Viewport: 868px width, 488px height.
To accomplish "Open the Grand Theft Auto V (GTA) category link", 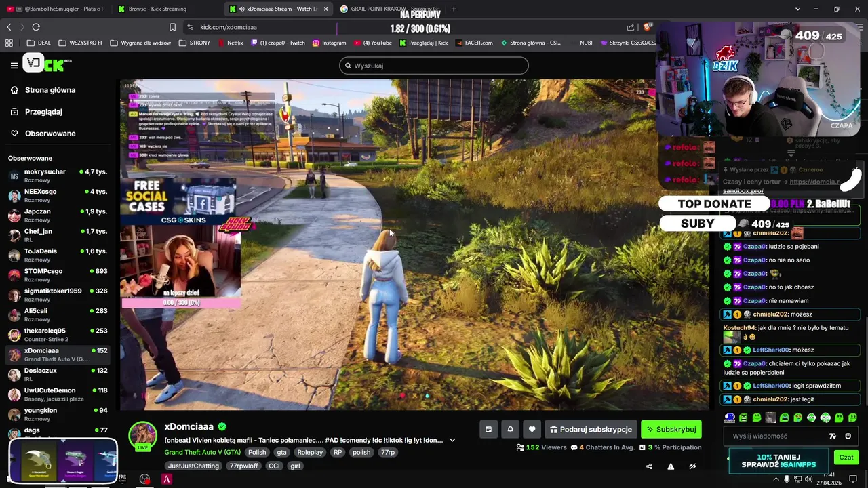I will (x=203, y=452).
